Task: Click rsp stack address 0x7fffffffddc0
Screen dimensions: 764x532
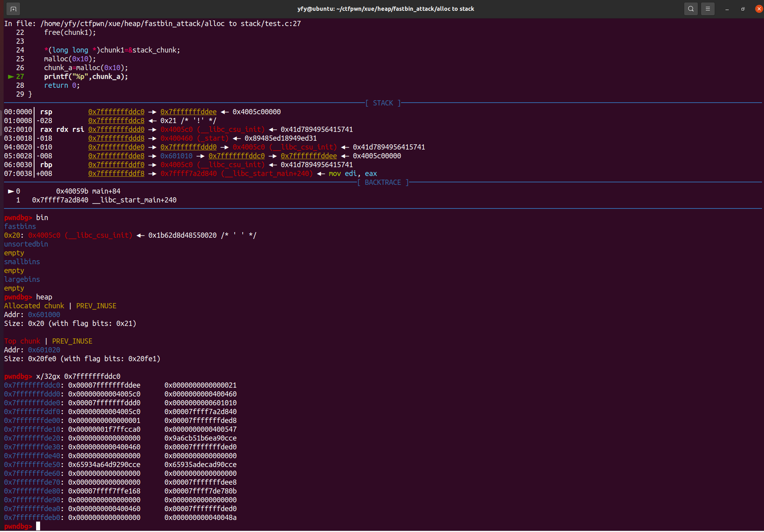Action: [116, 112]
